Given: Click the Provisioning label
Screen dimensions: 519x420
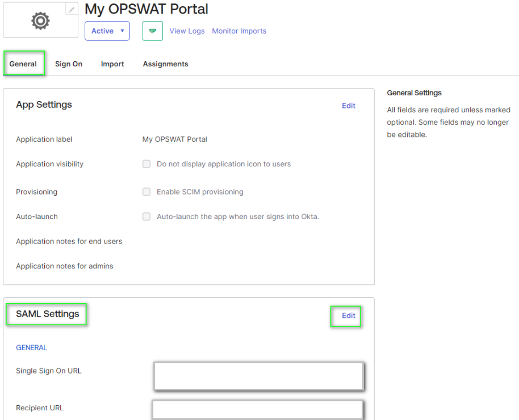Looking at the screenshot, I should point(37,192).
